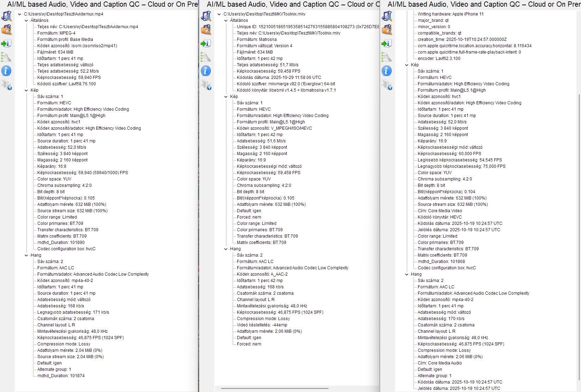
Task: Select row 'Kódek azonosító: A_AAC-2'
Action: [x=262, y=274]
